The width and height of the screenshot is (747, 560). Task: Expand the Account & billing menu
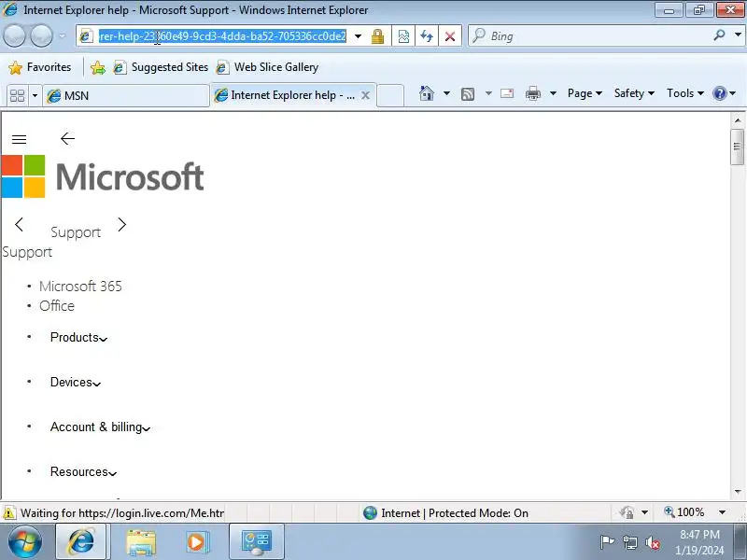tap(100, 427)
